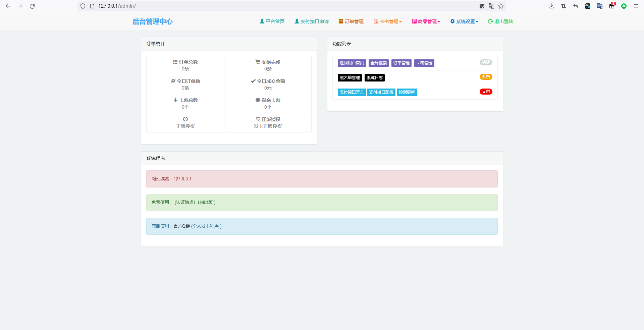The width and height of the screenshot is (644, 330).
Task: Open the 系统日志 button
Action: [x=374, y=78]
